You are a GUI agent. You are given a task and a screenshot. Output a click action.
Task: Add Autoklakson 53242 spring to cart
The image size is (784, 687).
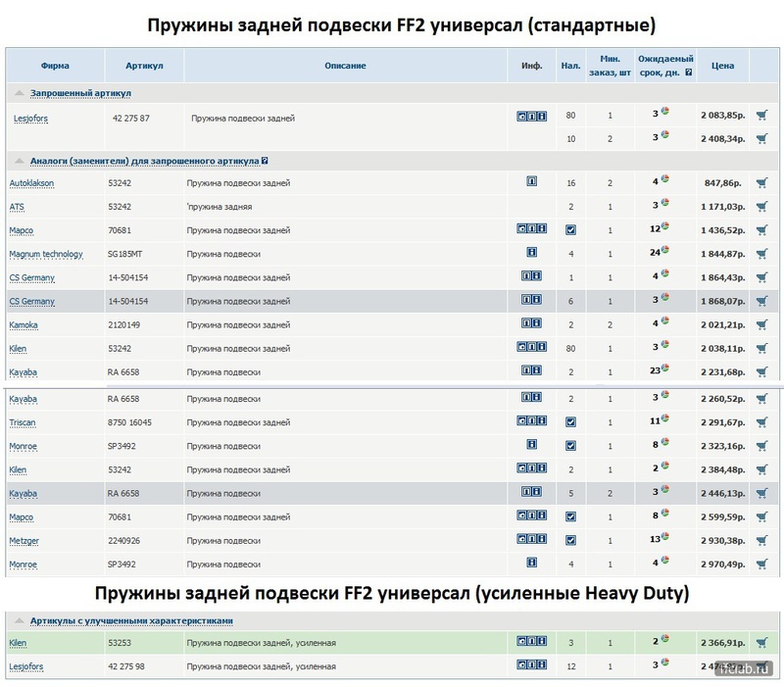tap(762, 183)
